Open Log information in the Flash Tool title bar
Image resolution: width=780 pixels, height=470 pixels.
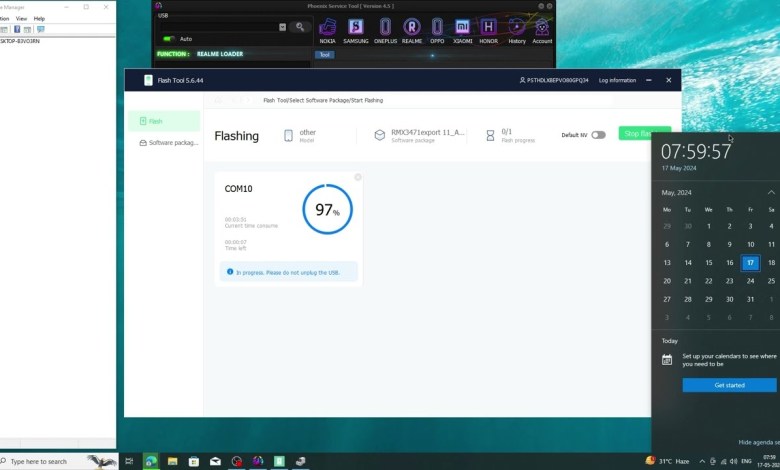(x=617, y=80)
